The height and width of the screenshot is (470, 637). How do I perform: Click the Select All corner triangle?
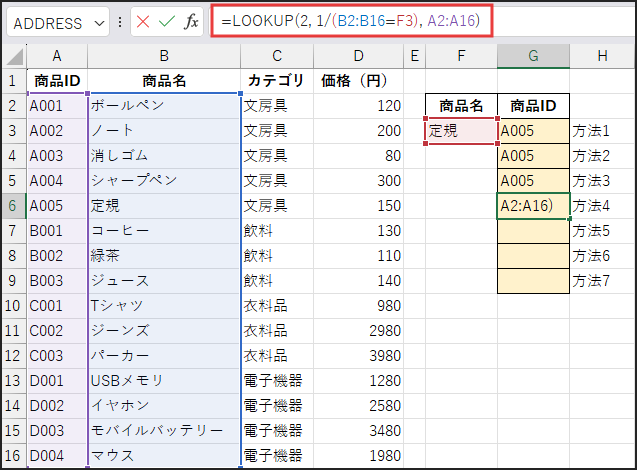tap(15, 56)
